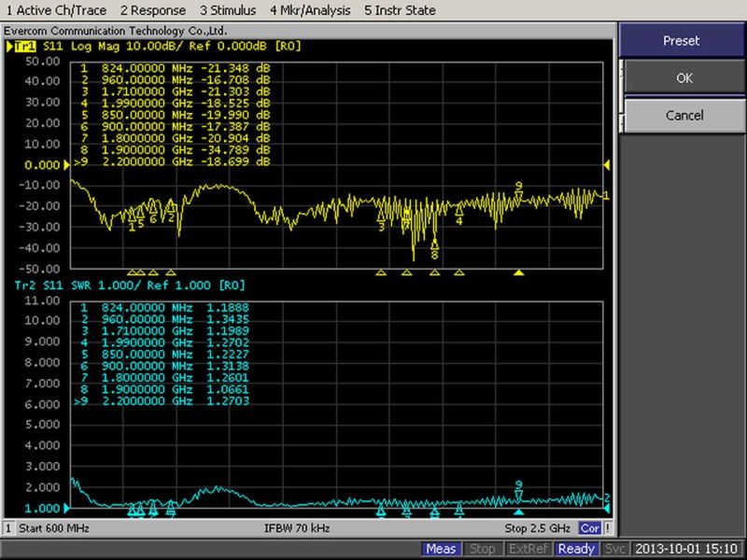This screenshot has width=747, height=560.
Task: Open the Stimulus menu
Action: tap(228, 10)
